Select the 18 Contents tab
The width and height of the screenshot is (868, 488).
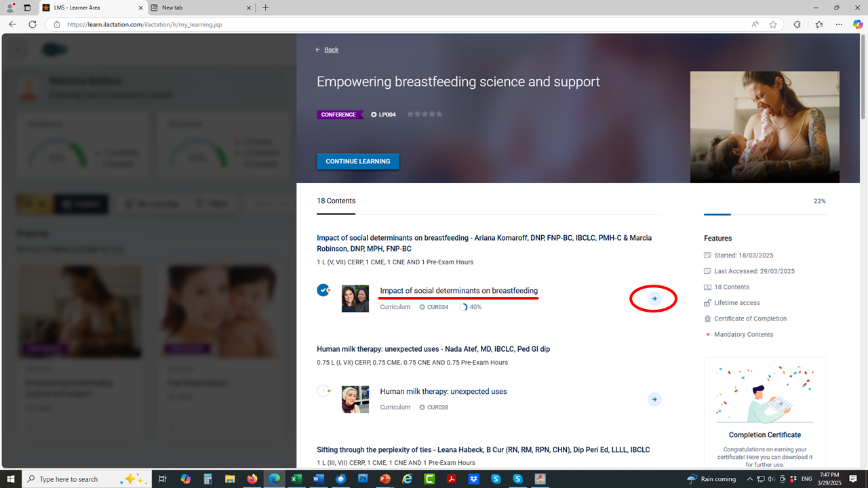(336, 201)
